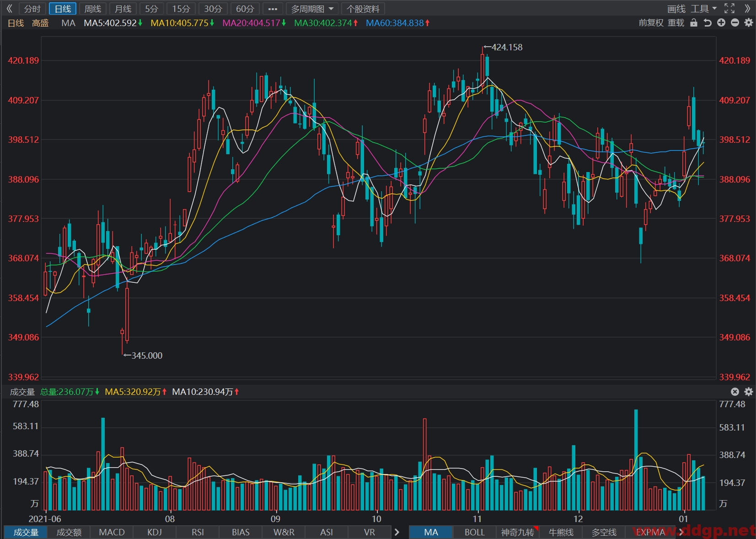Click the 重载 reload button
The height and width of the screenshot is (539, 756).
[x=676, y=23]
